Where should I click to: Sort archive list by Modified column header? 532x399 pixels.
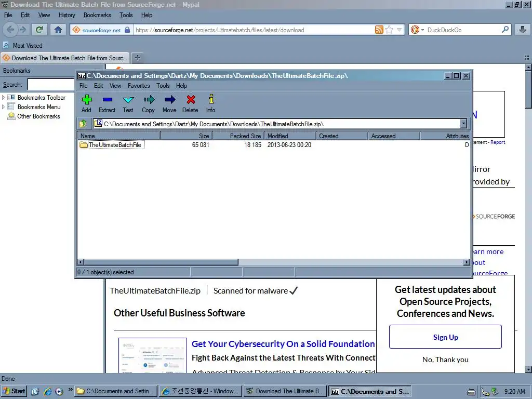[290, 136]
